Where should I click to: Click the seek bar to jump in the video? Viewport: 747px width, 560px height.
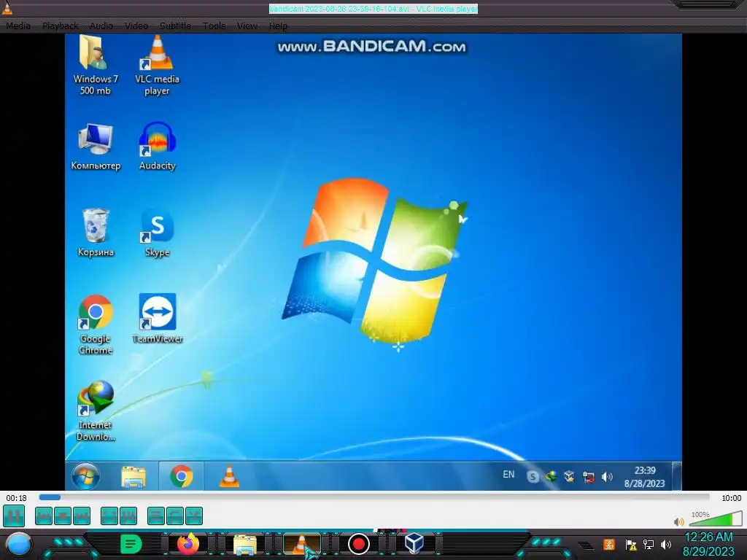tap(374, 497)
